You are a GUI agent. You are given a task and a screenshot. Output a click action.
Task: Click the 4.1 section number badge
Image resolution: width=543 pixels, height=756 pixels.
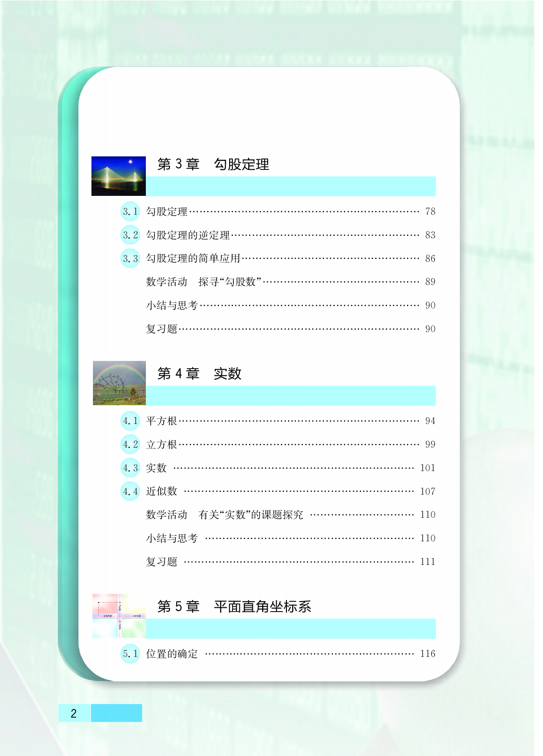(x=130, y=421)
